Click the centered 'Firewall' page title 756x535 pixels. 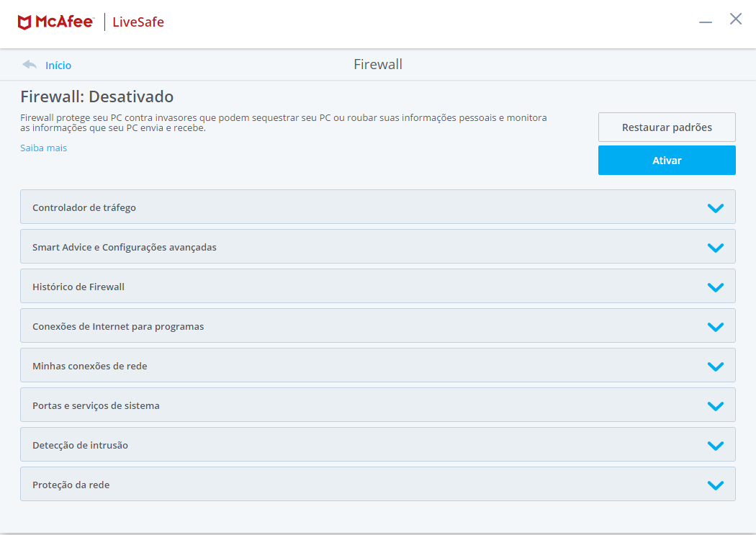378,64
